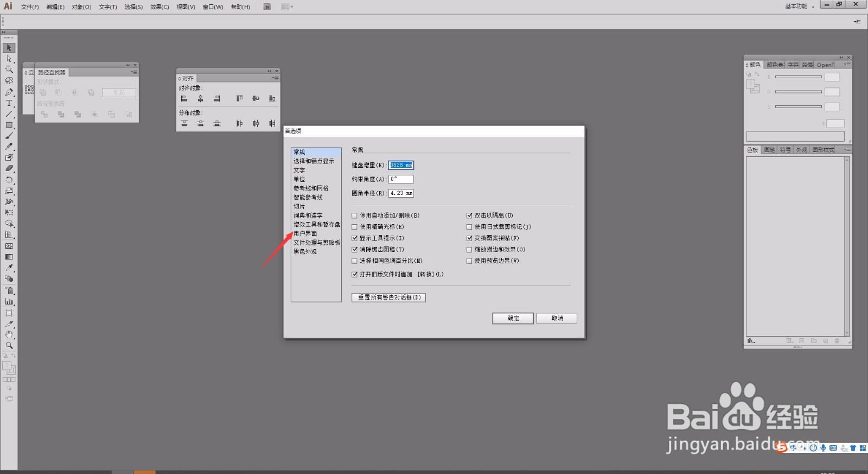Click vertical align bottom in Align panel
Viewport: 868px width, 474px height.
pyautogui.click(x=272, y=98)
